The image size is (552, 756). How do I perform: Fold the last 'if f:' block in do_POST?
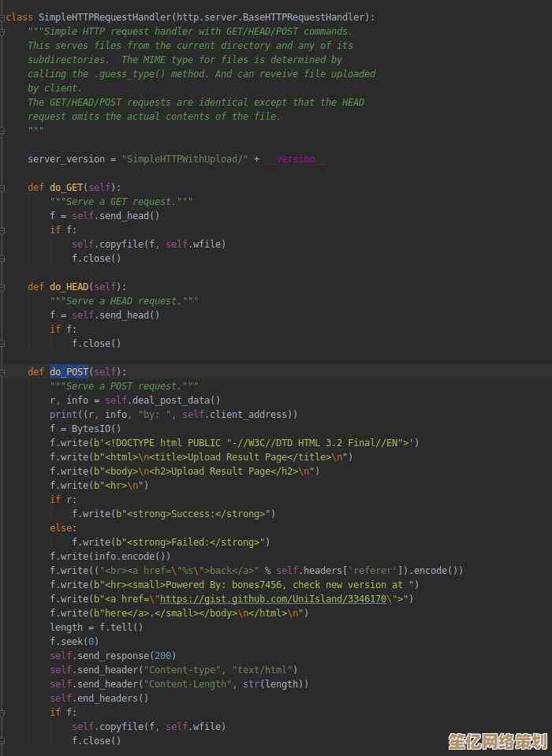click(2, 712)
